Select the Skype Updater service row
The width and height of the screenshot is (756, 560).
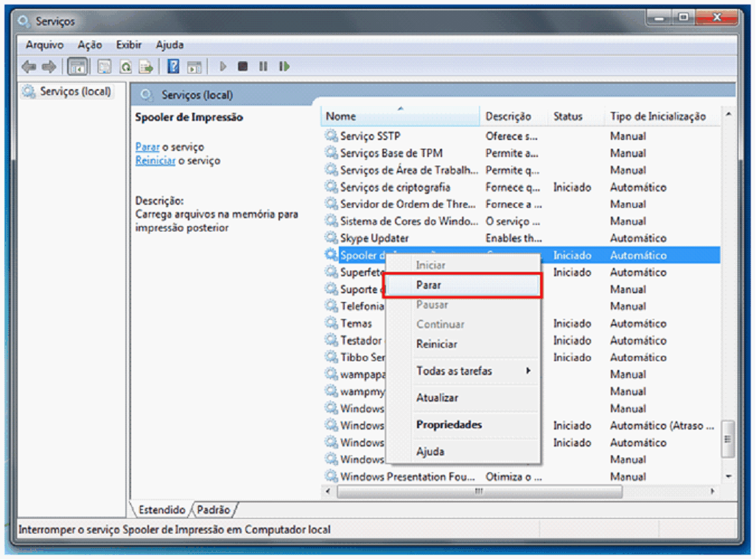point(374,238)
